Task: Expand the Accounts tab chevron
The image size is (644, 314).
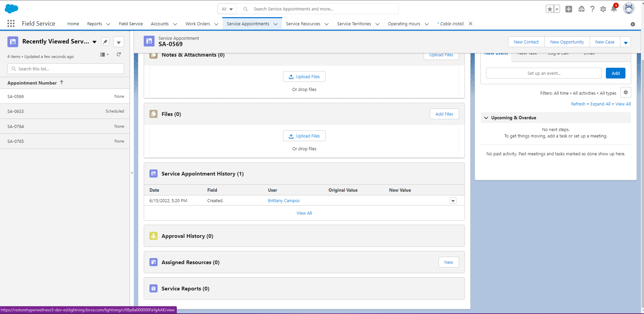Action: (175, 24)
